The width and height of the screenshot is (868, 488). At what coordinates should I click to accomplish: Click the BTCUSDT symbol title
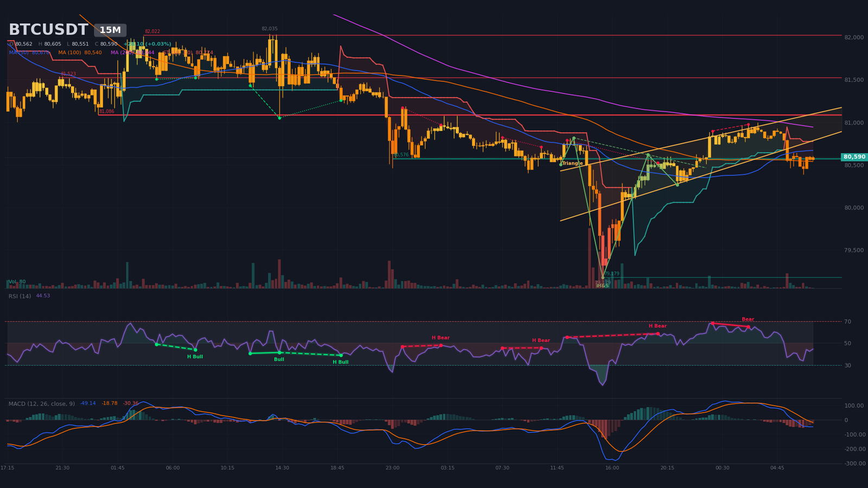48,30
